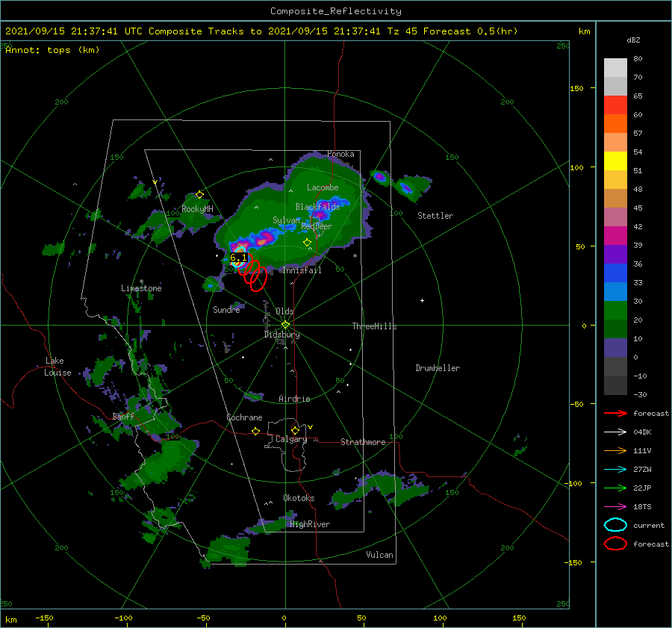
Task: Click the Didsbury label
Action: (x=281, y=335)
